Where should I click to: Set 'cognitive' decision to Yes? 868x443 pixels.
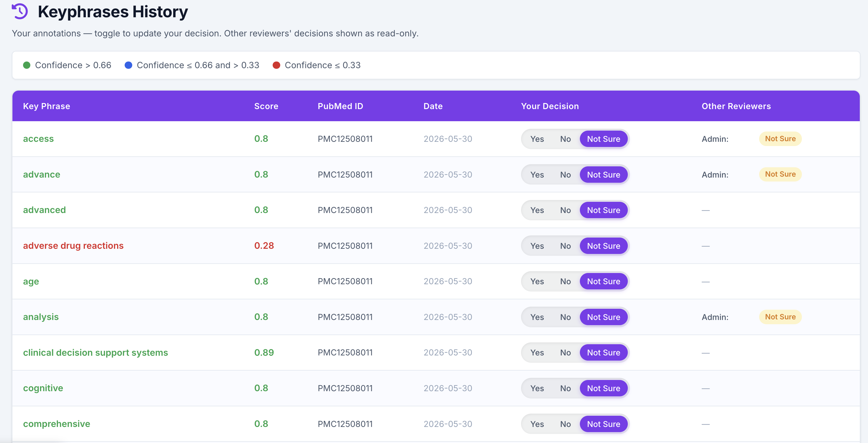point(537,388)
